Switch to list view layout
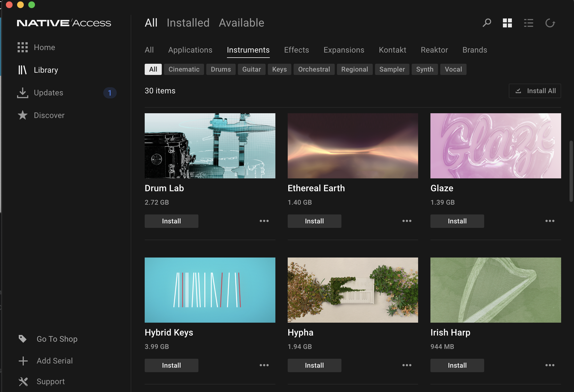The width and height of the screenshot is (574, 392). (528, 23)
